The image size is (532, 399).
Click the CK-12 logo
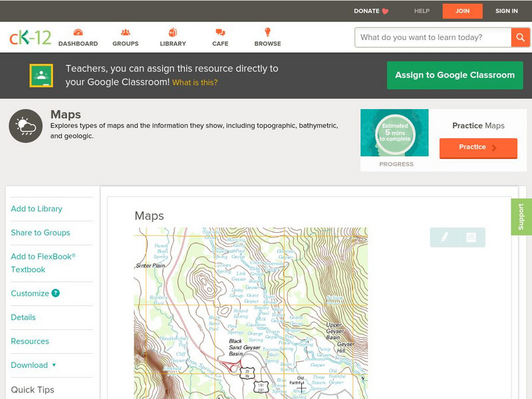(30, 38)
